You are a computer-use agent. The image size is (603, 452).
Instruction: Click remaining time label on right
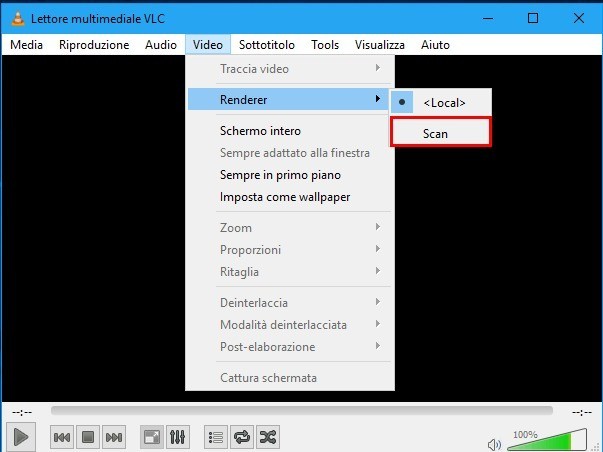coord(581,412)
